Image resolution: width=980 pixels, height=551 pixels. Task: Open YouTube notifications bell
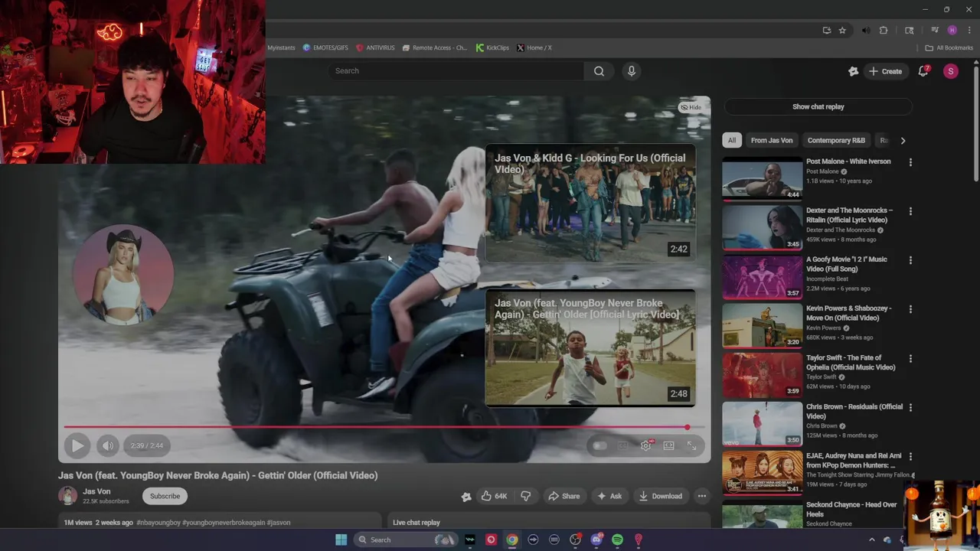click(923, 71)
